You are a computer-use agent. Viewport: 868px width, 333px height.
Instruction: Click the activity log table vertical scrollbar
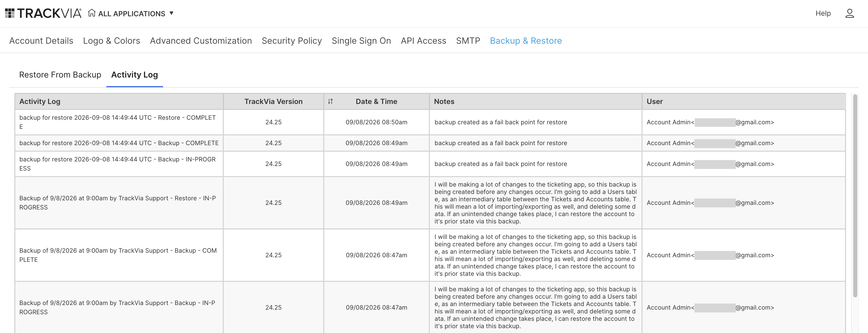855,196
